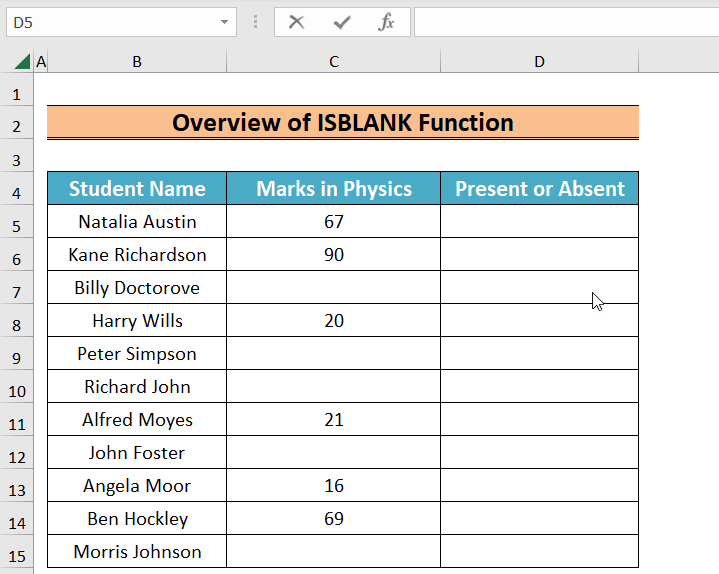The image size is (719, 574).
Task: Click in the formula bar input
Action: (x=565, y=22)
